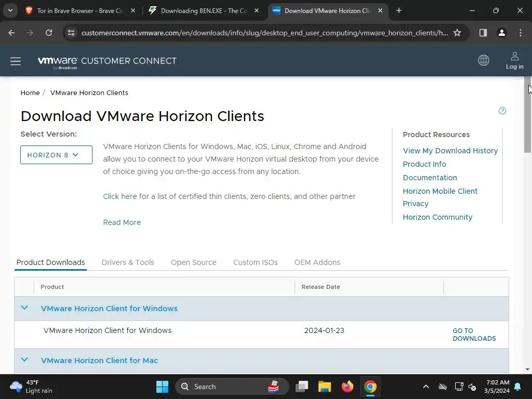Click the Release Date column header
532x399 pixels.
(x=321, y=287)
